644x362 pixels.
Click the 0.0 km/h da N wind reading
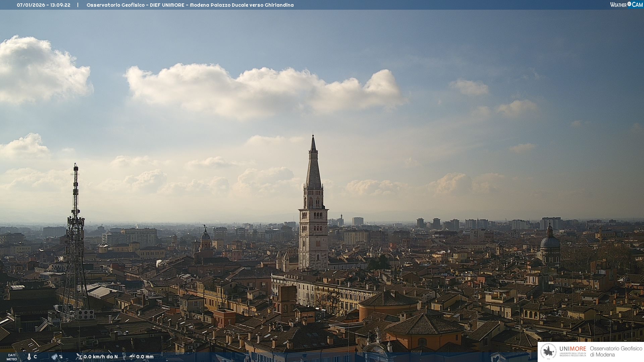(x=101, y=357)
